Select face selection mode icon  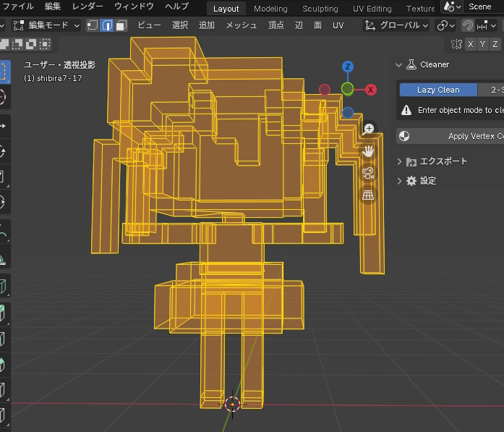click(121, 25)
